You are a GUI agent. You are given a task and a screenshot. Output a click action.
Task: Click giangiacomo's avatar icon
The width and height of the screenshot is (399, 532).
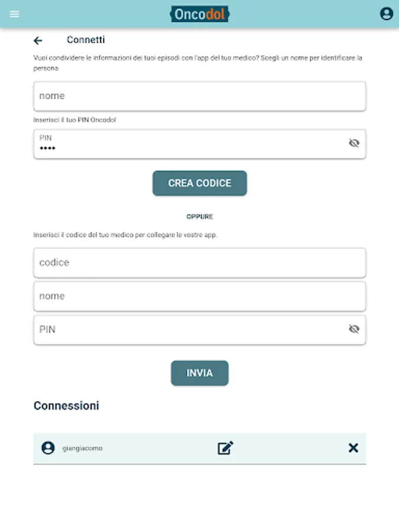click(x=48, y=448)
